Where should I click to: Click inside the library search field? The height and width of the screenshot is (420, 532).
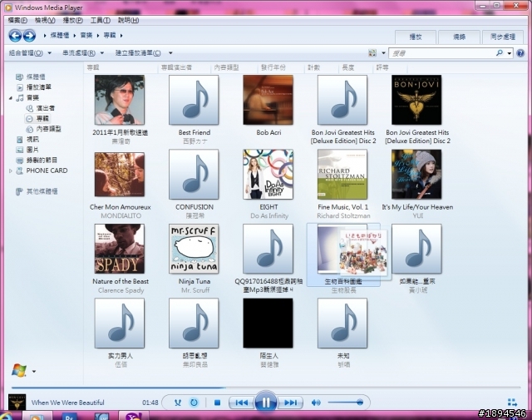pos(442,53)
